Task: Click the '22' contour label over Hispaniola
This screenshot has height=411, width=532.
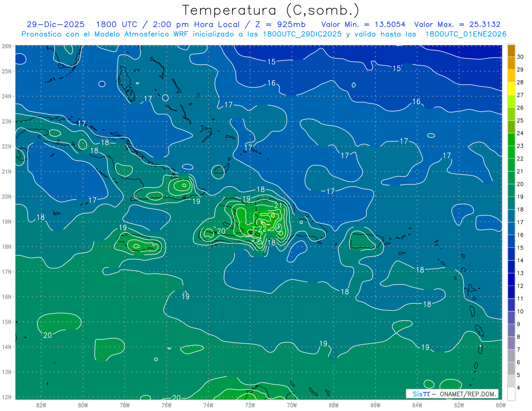Action: pyautogui.click(x=262, y=229)
